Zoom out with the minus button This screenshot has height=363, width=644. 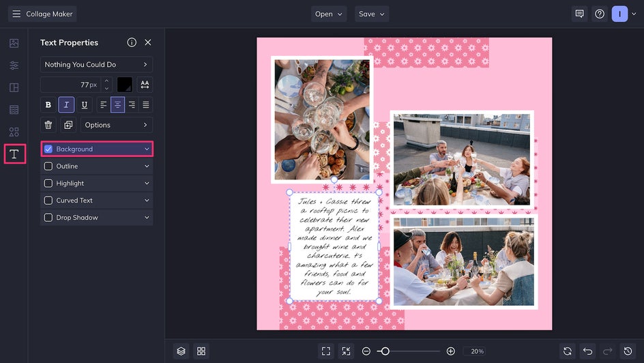(x=366, y=351)
